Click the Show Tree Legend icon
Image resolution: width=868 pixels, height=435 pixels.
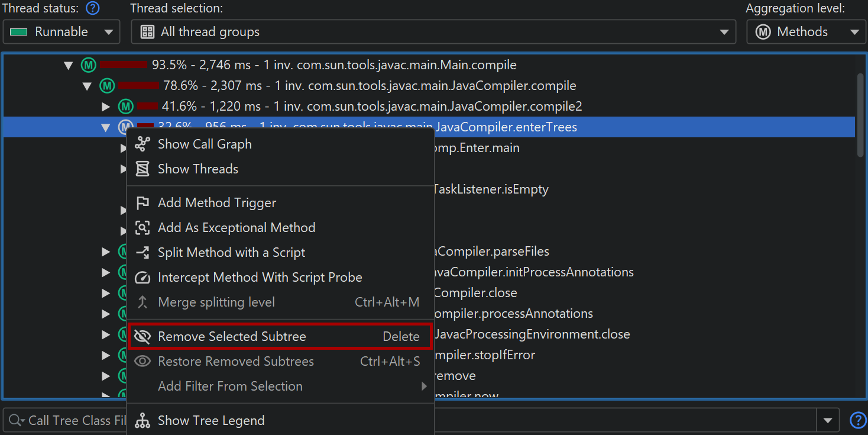tap(142, 420)
